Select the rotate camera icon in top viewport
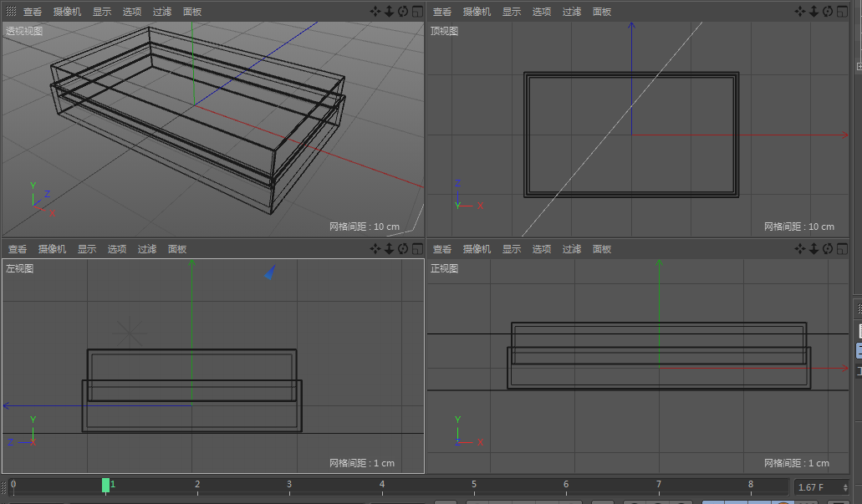 [829, 12]
